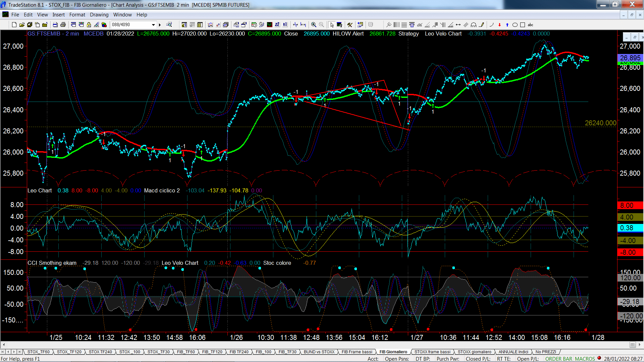Screen dimensions: 644x362
Task: Click the colored cubes icon
Action: tap(104, 25)
